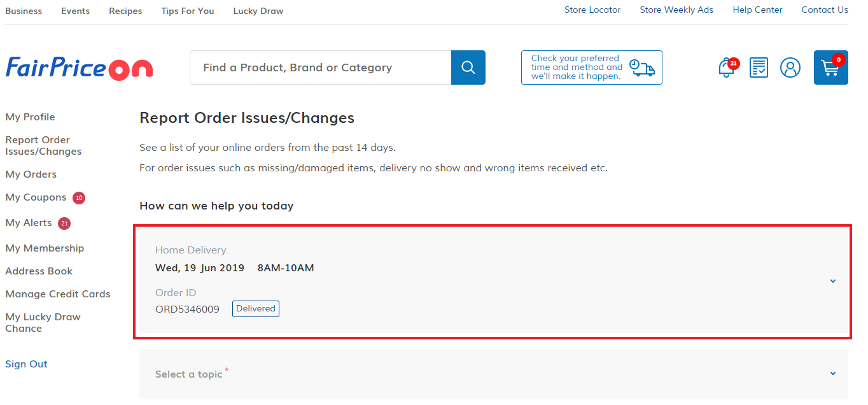868x405 pixels.
Task: Click the search product input field
Action: (321, 67)
